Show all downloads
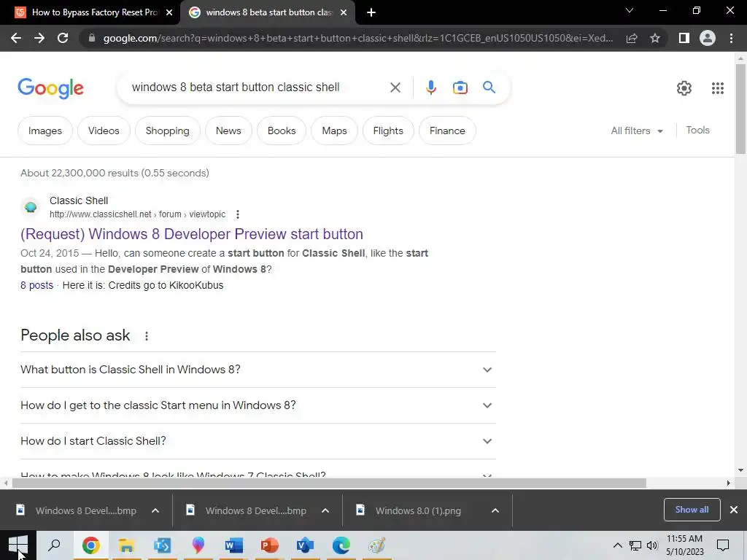 point(692,510)
